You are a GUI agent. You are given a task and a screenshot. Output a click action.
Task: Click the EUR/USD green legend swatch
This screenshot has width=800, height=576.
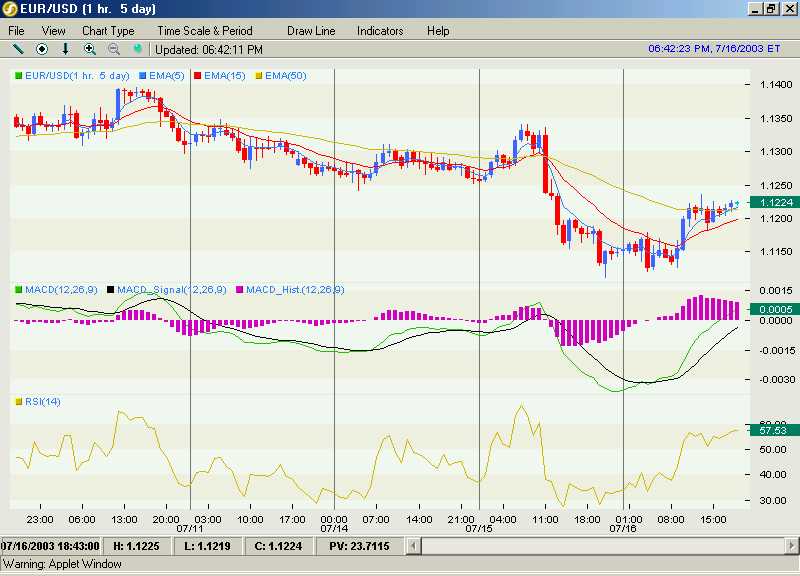coord(19,76)
